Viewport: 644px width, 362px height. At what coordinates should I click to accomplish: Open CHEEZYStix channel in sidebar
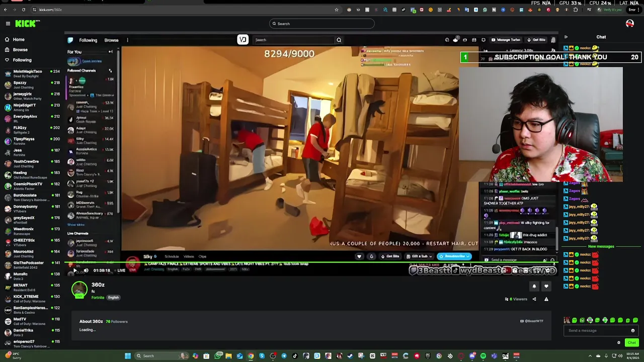(31, 242)
